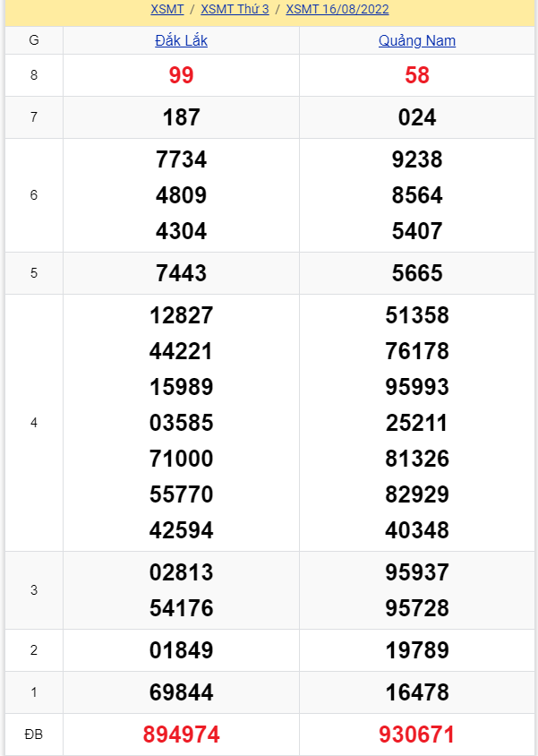Click Đắk Lắk prize 5 number 7443
The width and height of the screenshot is (538, 756).
coord(181,273)
